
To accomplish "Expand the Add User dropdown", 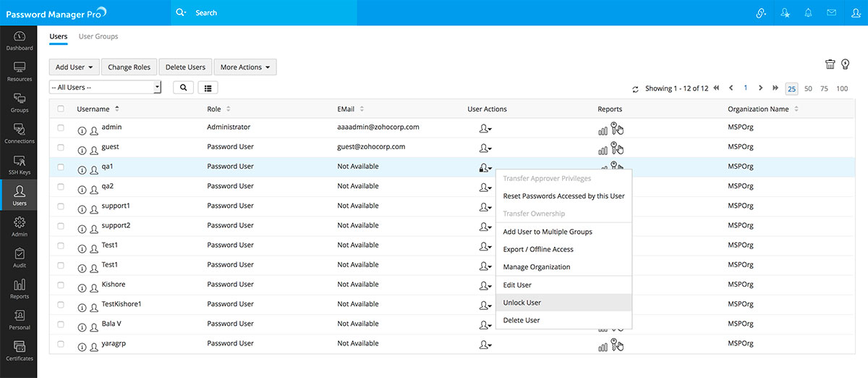I will 74,67.
